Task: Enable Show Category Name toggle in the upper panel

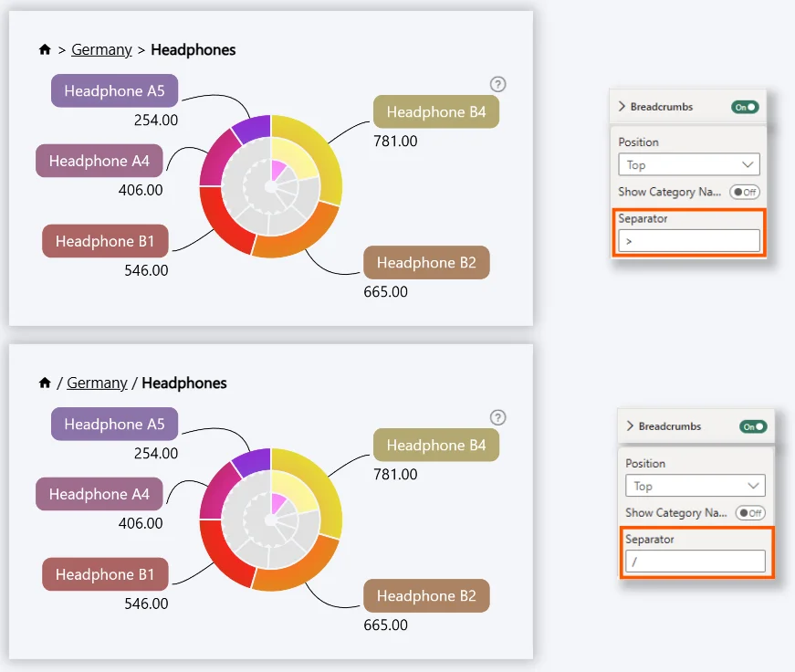Action: point(744,193)
